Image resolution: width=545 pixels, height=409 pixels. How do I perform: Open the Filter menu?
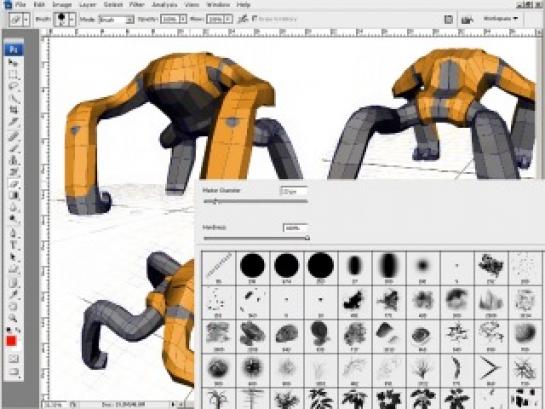click(137, 5)
